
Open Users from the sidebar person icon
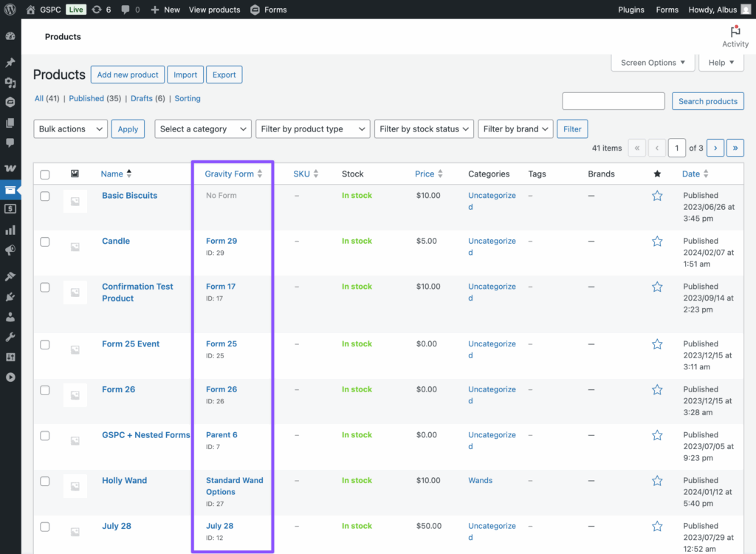(x=10, y=317)
